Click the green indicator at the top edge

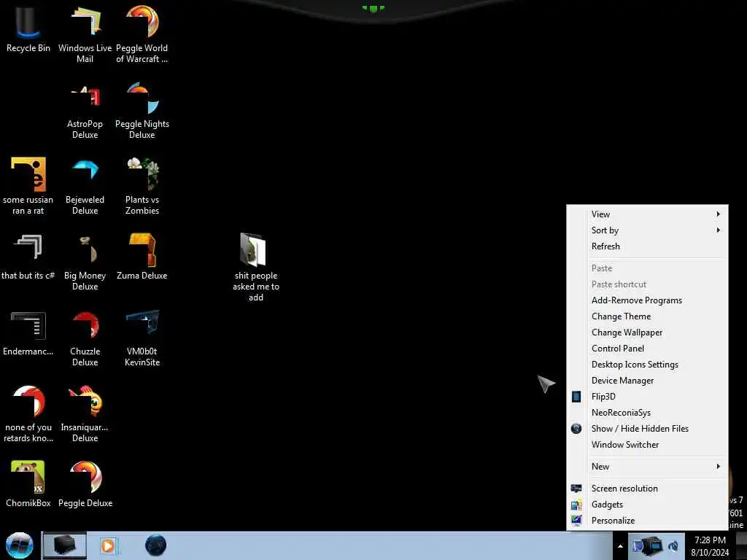(x=373, y=8)
